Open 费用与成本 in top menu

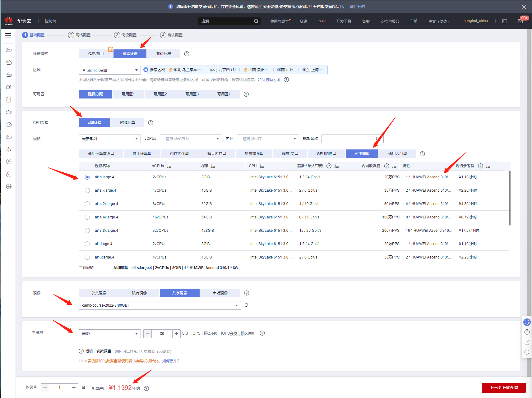click(280, 21)
